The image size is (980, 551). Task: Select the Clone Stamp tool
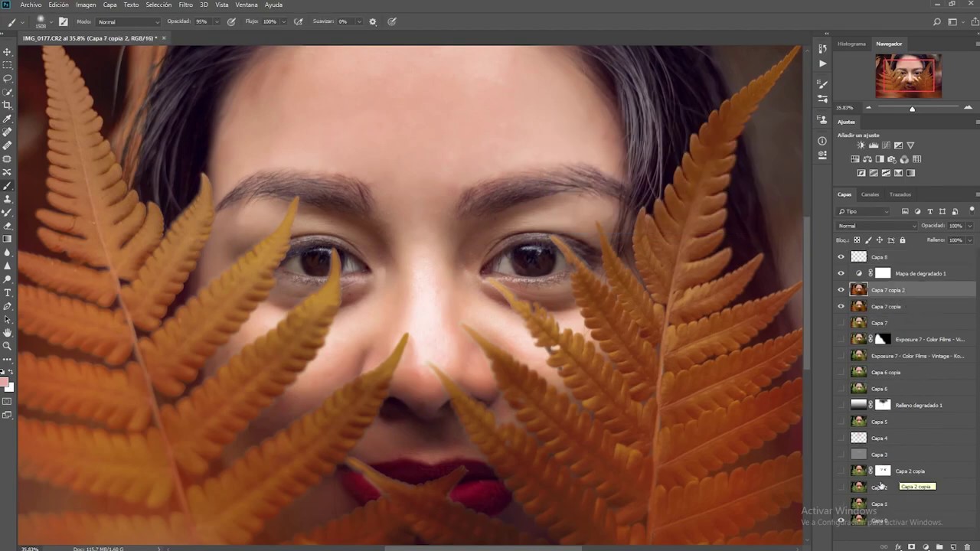pyautogui.click(x=8, y=199)
